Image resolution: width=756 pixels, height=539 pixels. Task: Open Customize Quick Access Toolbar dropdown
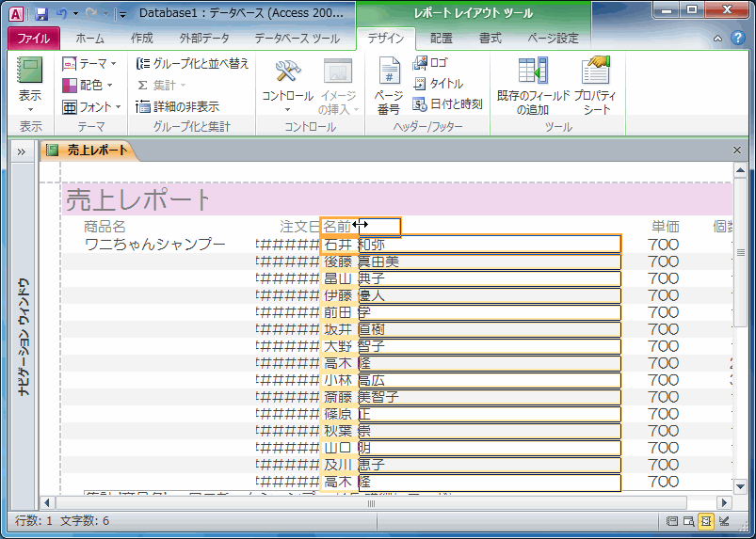tap(122, 14)
